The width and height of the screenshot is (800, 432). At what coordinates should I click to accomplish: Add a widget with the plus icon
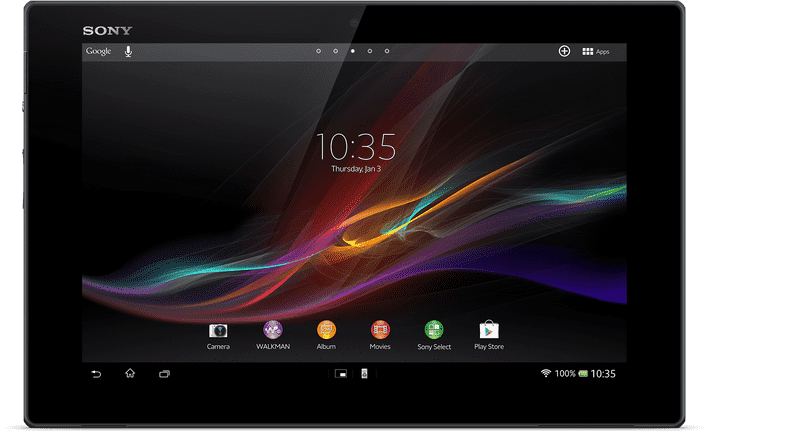[x=564, y=51]
